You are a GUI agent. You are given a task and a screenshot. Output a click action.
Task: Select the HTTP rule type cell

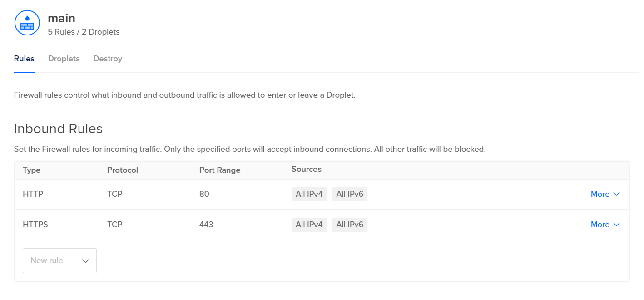pyautogui.click(x=33, y=194)
